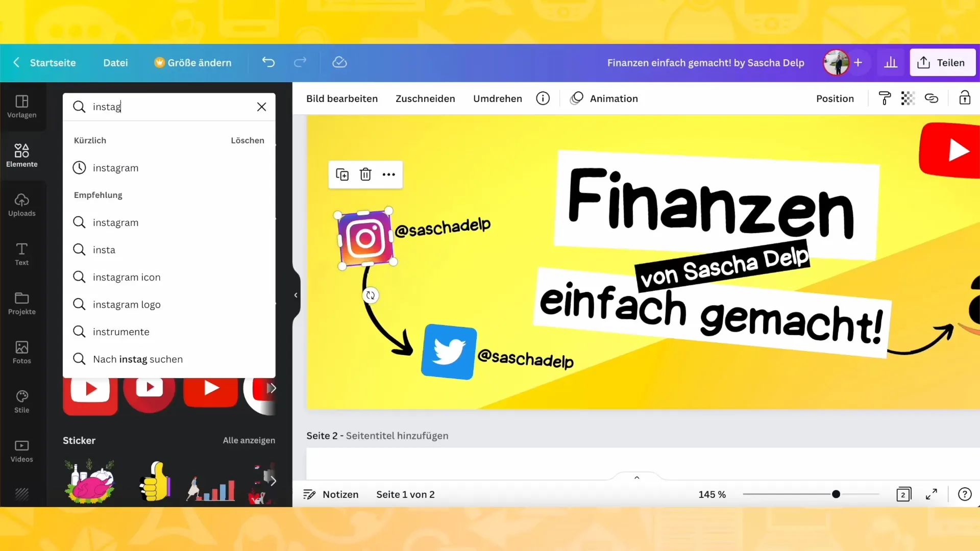The image size is (980, 551).
Task: Select the Position tab option
Action: click(x=835, y=99)
